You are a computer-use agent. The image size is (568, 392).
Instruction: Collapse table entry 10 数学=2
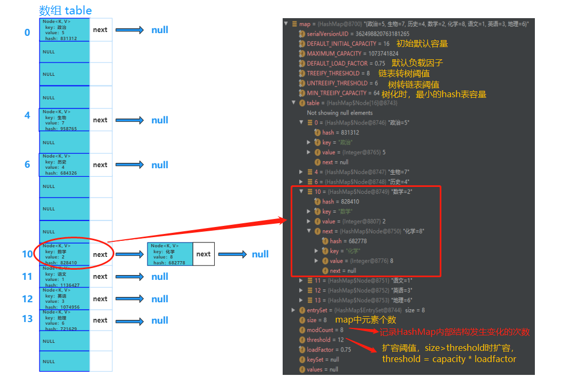tap(301, 192)
